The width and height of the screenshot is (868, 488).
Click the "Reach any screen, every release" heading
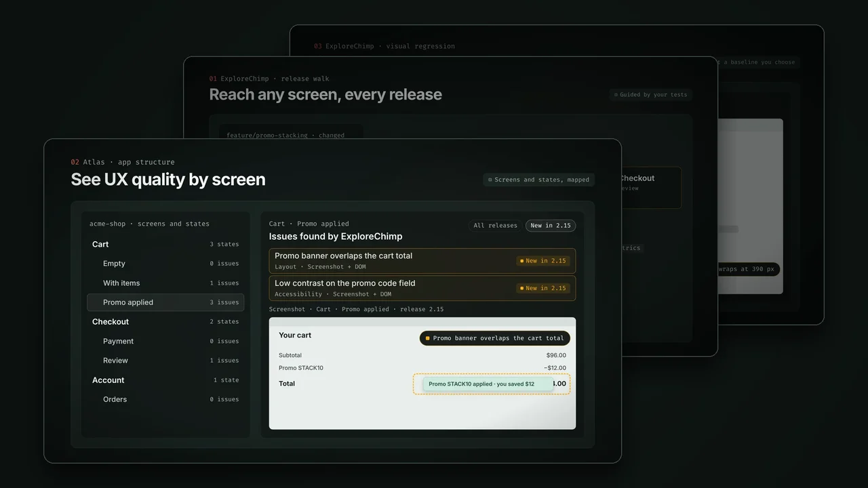[325, 95]
